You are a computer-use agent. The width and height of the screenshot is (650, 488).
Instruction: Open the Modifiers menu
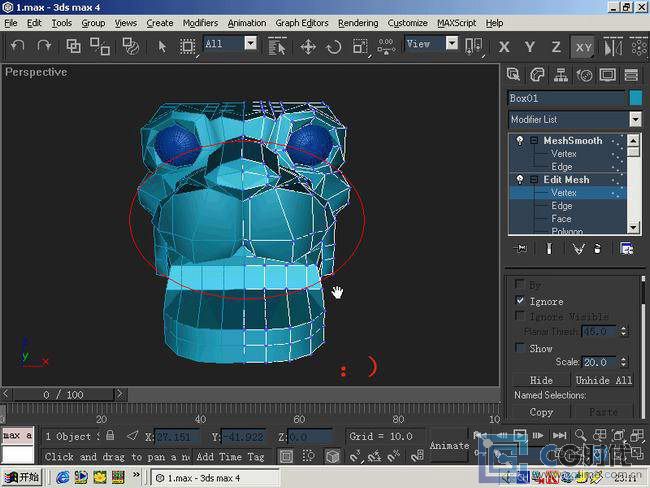click(x=200, y=23)
